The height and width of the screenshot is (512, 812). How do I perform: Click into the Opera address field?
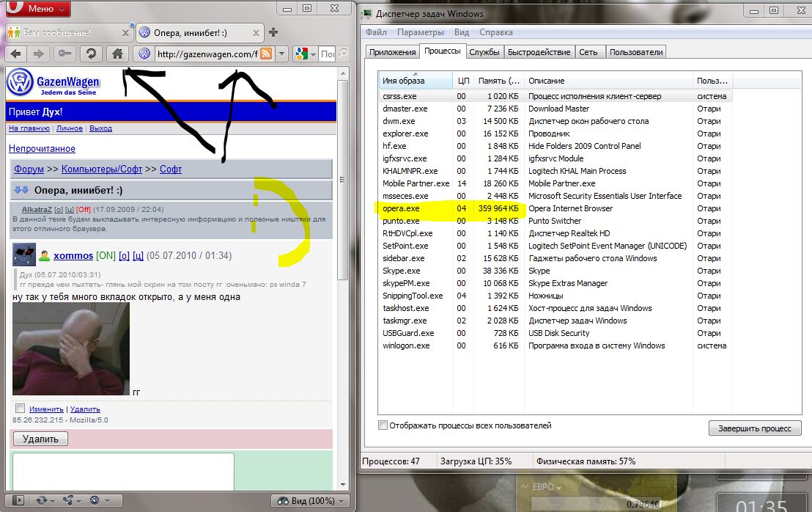(x=207, y=54)
